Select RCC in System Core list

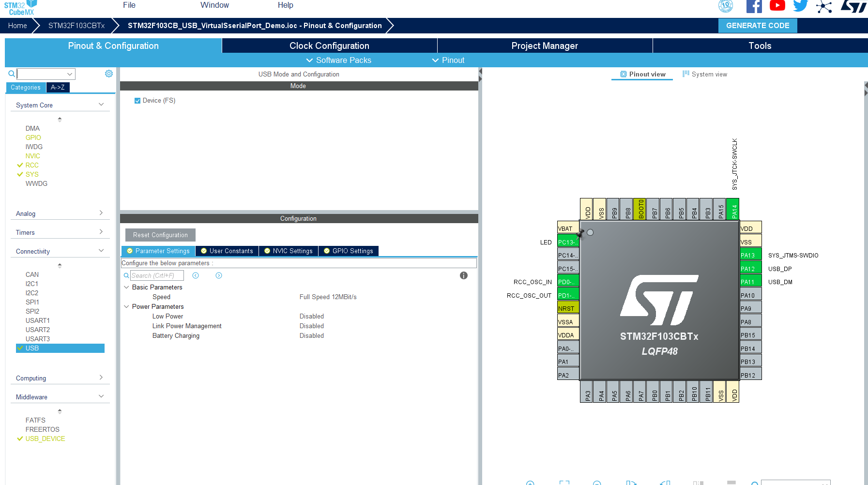pyautogui.click(x=32, y=165)
